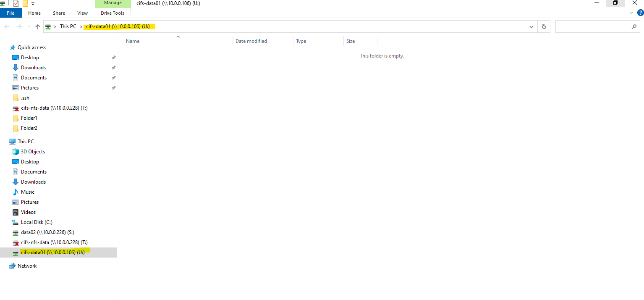Screen dimensions: 644x300
Task: Open Desktop under Quick access
Action: click(30, 58)
